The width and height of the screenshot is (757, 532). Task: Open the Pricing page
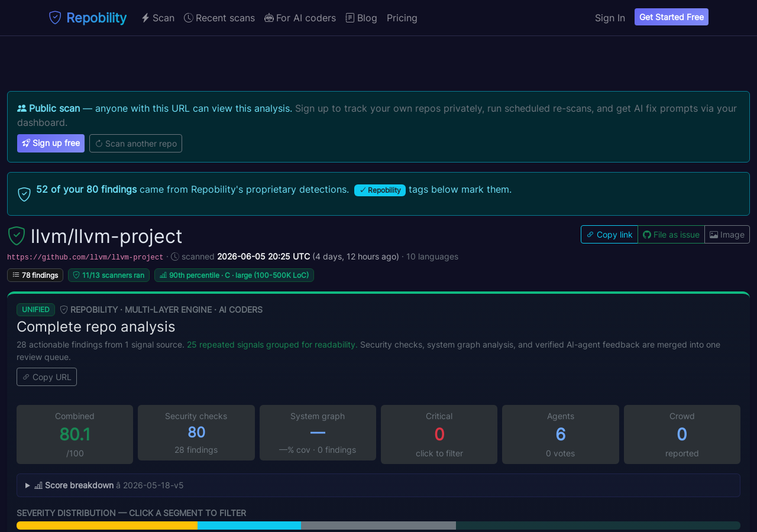(x=402, y=18)
